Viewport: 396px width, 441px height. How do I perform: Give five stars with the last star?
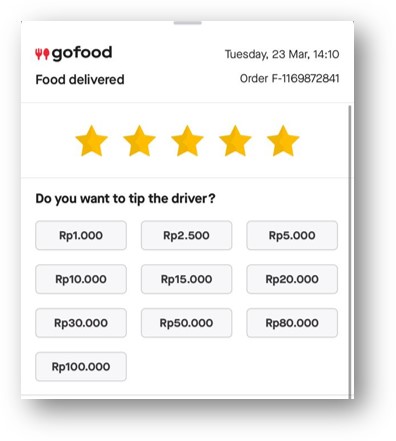tap(283, 141)
